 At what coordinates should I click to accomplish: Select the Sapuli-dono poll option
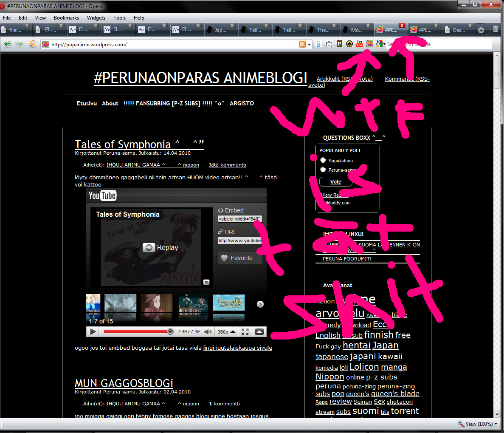tap(323, 160)
